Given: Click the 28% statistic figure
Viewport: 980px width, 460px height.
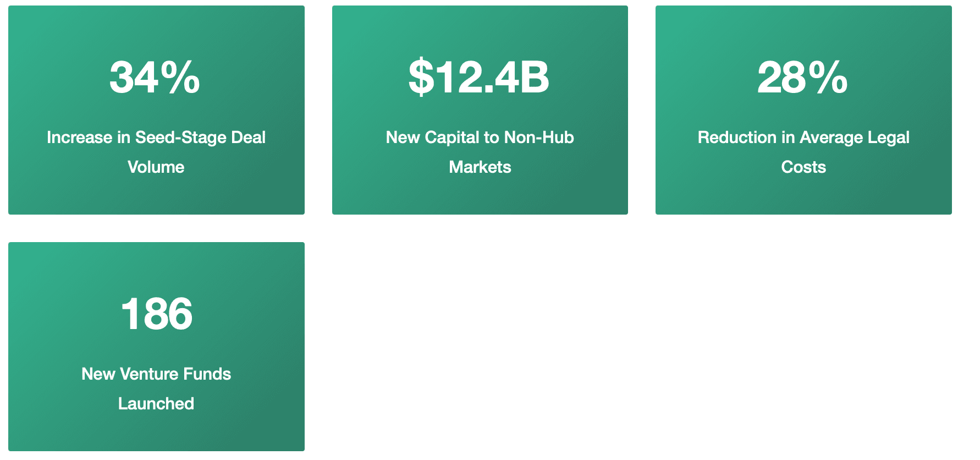Looking at the screenshot, I should pos(802,78).
